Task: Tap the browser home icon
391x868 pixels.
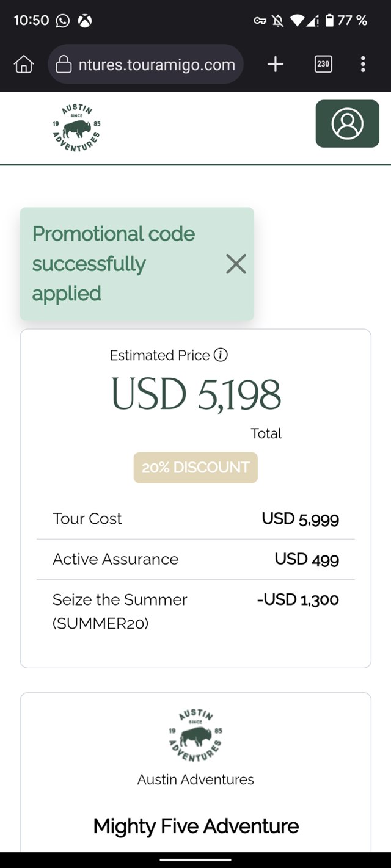Action: (x=23, y=64)
